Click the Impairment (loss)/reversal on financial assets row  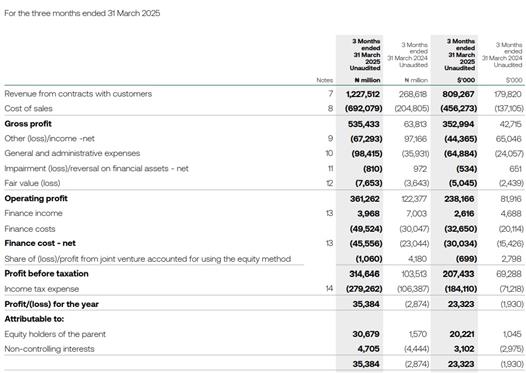point(263,168)
